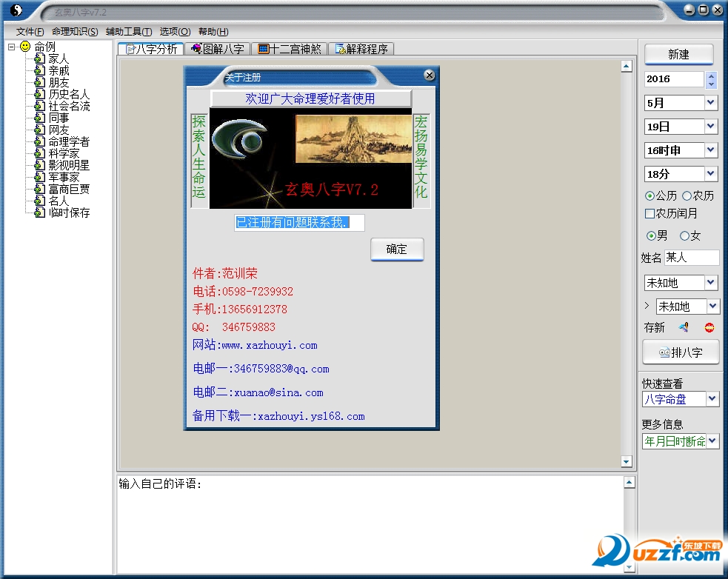Close the 关于注册 dialog
The width and height of the screenshot is (728, 579).
coord(430,75)
